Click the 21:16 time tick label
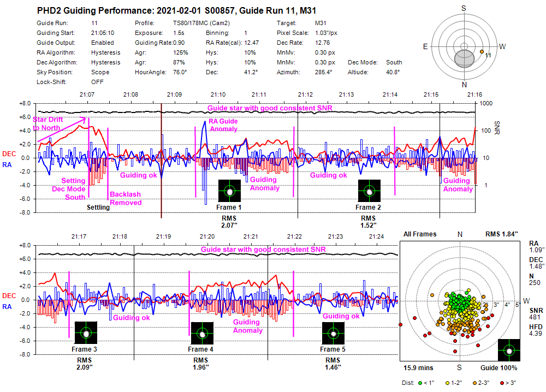 tap(474, 94)
